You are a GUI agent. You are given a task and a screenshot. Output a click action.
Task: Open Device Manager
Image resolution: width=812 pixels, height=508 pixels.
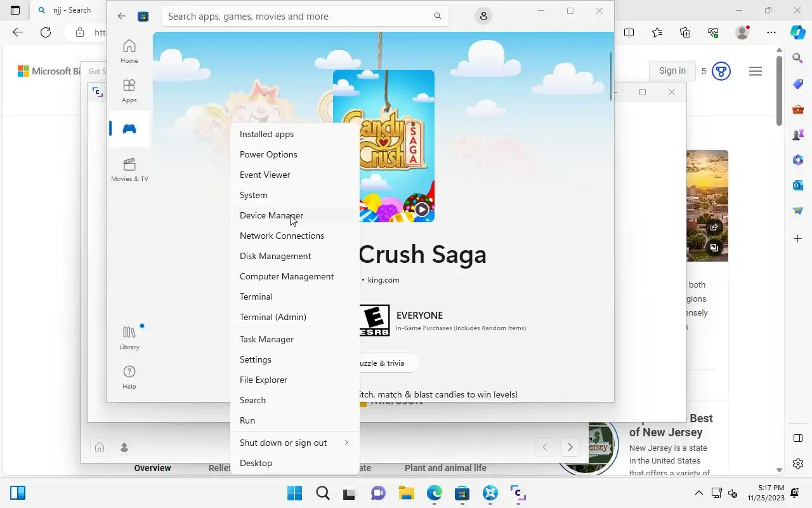point(295,215)
